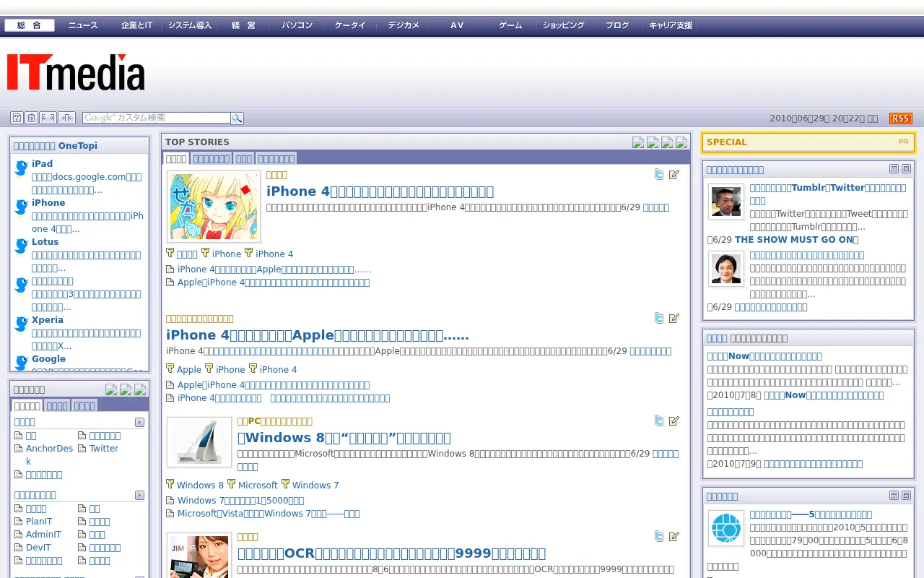
Task: Open the 企業とIT navigation tab
Action: click(x=136, y=25)
